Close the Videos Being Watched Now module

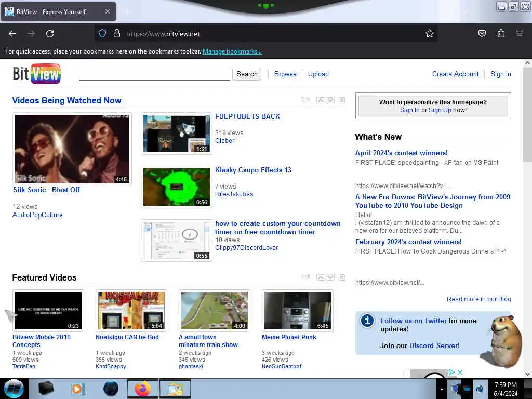(342, 100)
